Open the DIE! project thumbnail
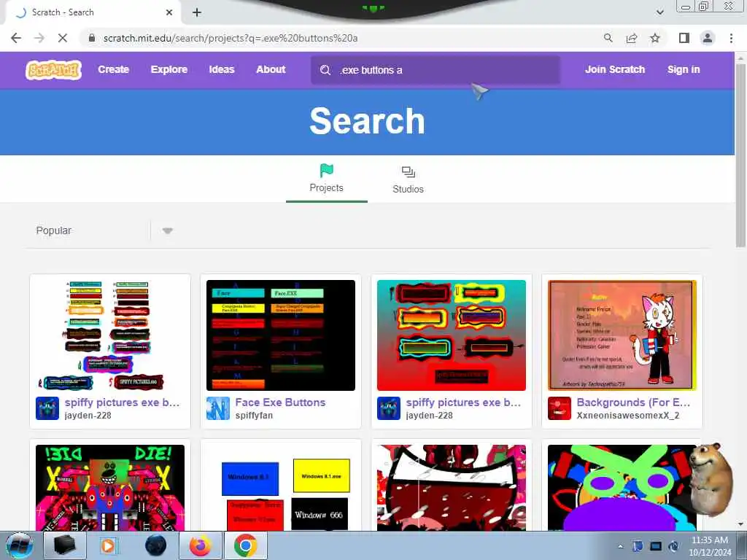This screenshot has height=560, width=747. click(x=110, y=488)
